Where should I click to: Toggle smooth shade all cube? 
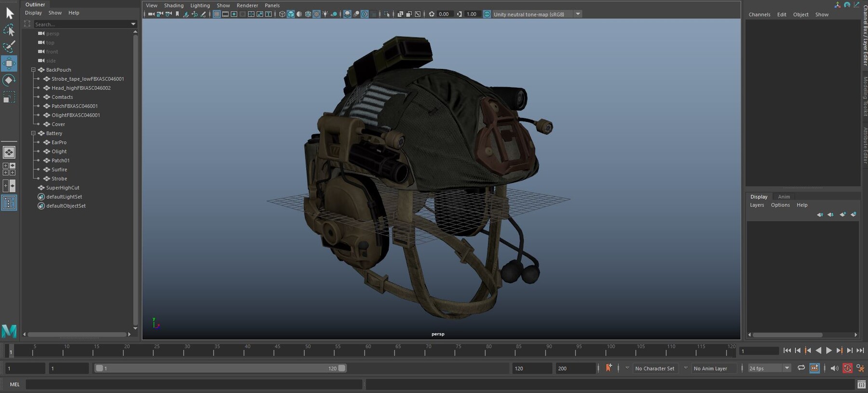291,14
